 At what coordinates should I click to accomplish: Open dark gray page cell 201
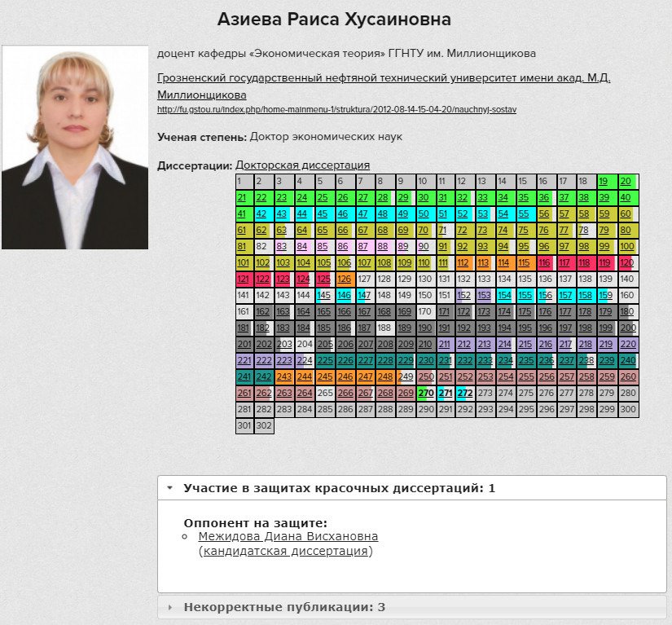244,344
